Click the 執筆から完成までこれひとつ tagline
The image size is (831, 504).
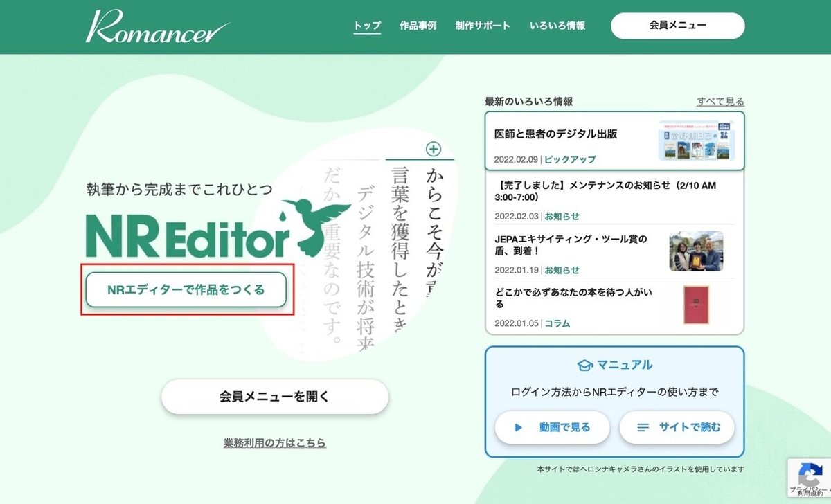(179, 188)
